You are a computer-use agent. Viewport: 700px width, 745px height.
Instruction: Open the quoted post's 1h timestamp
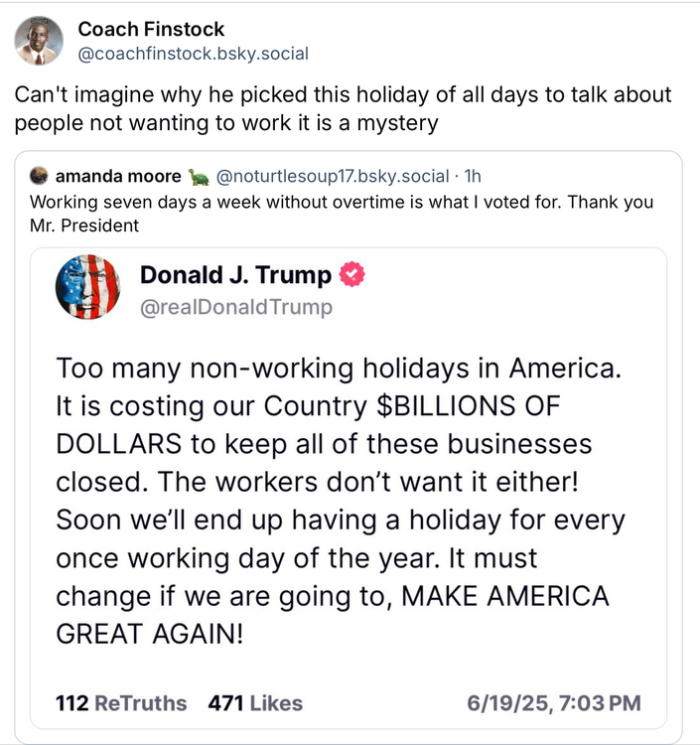[x=473, y=177]
